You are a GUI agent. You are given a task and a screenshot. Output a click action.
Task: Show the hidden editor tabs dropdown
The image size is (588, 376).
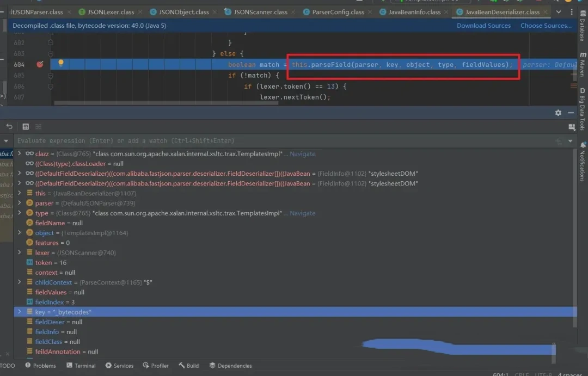[x=559, y=12]
